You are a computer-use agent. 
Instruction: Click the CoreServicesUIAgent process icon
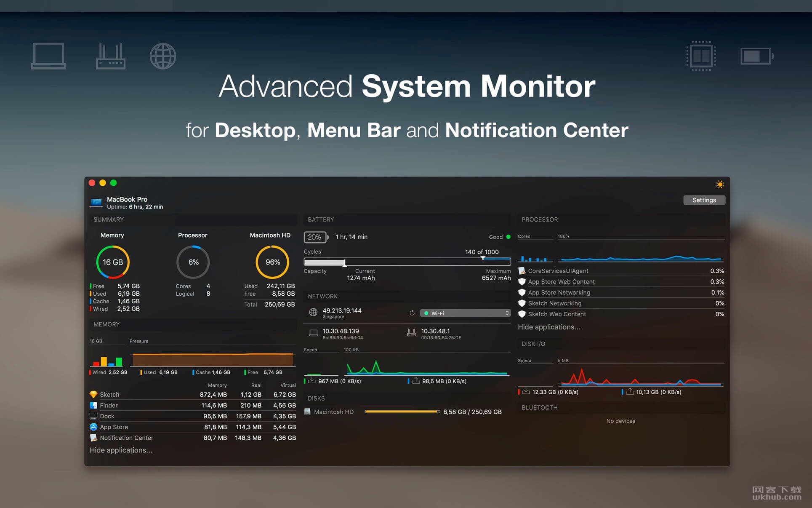coord(522,271)
